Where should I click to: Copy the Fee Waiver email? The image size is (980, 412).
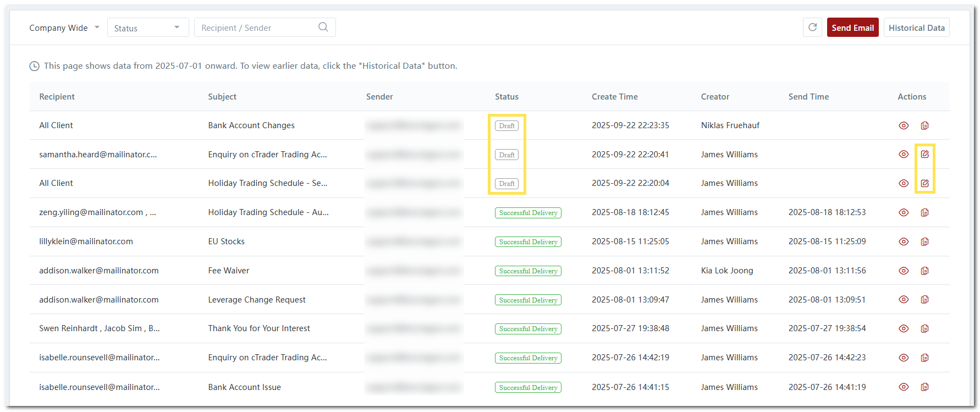pos(924,271)
